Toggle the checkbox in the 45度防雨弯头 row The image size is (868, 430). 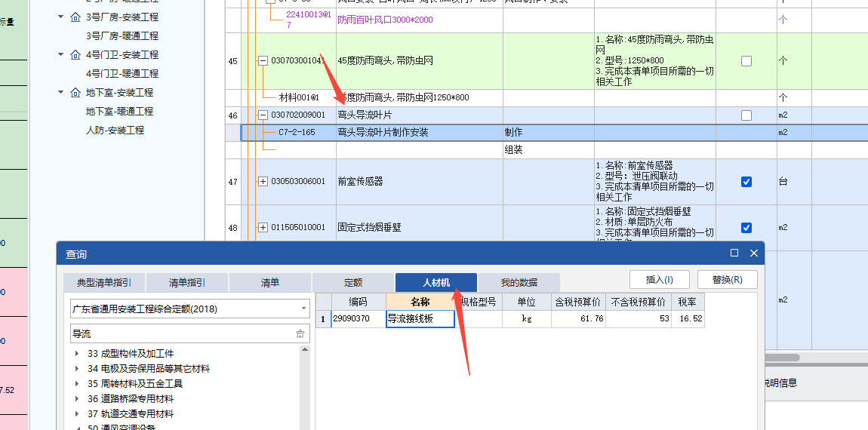pyautogui.click(x=746, y=61)
